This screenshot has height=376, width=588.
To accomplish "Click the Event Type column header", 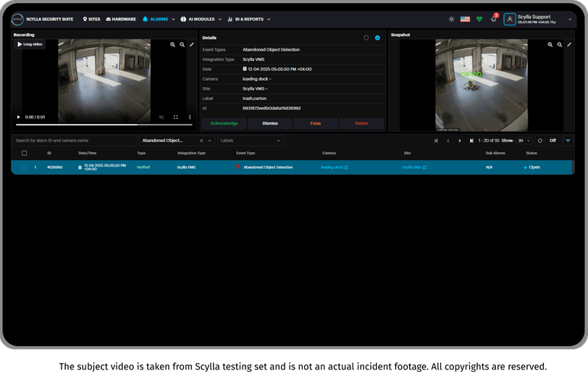I will pos(245,153).
